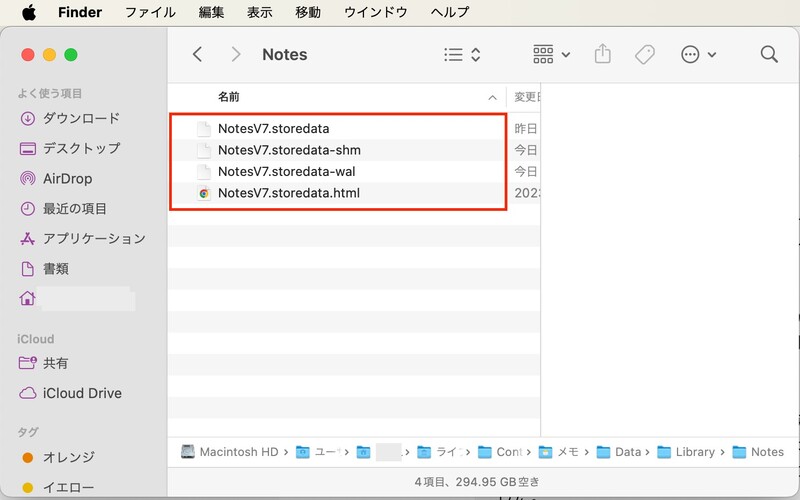Click the 今日 date of NotesV7.storedata-wal
This screenshot has width=800, height=500.
(x=526, y=171)
